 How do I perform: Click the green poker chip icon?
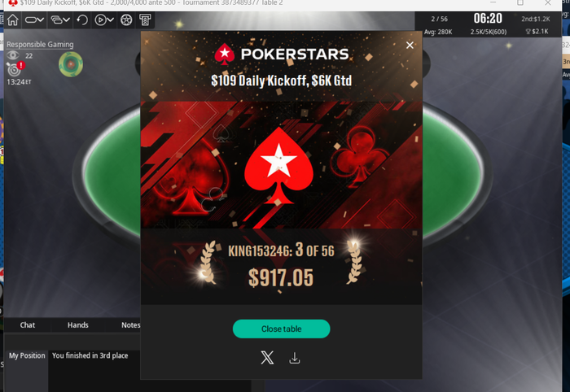click(71, 64)
